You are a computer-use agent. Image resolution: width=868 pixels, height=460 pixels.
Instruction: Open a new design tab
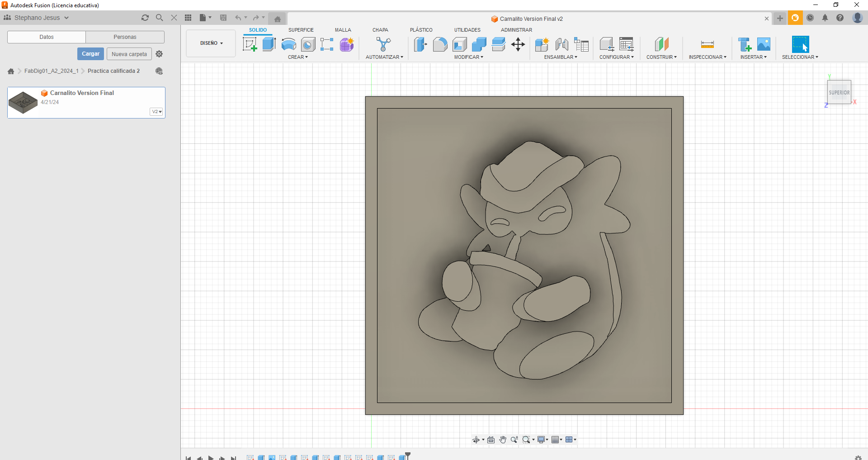point(780,18)
